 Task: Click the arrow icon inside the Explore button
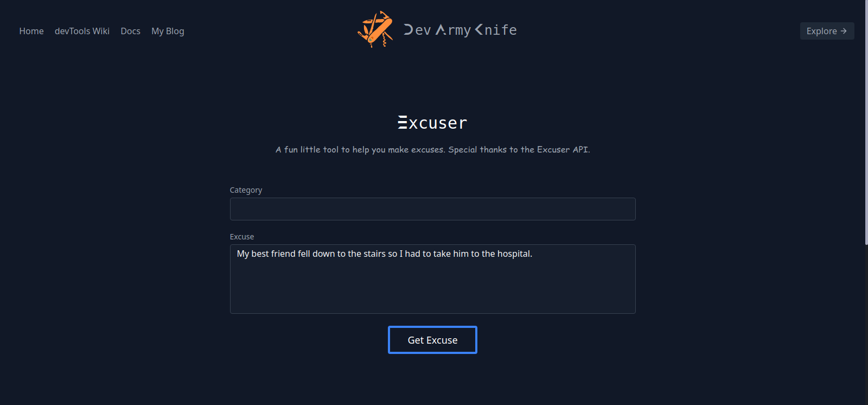(x=844, y=31)
